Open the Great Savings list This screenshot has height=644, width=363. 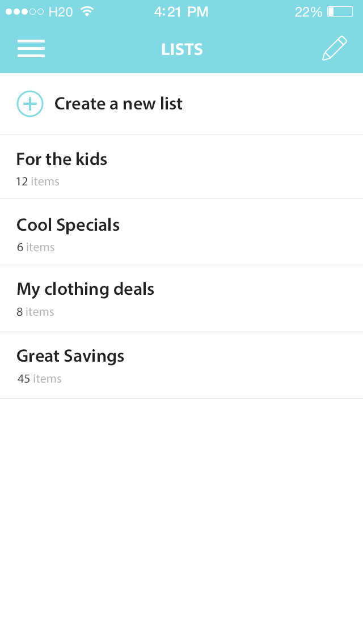(x=70, y=356)
